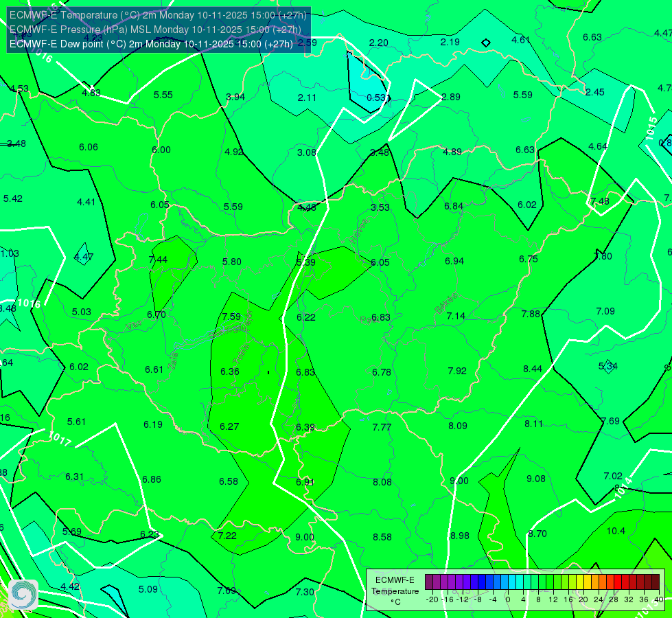Viewport: 672px width, 618px height.
Task: Select the ECMWF-E Temperature 2m layer title
Action: (x=158, y=15)
